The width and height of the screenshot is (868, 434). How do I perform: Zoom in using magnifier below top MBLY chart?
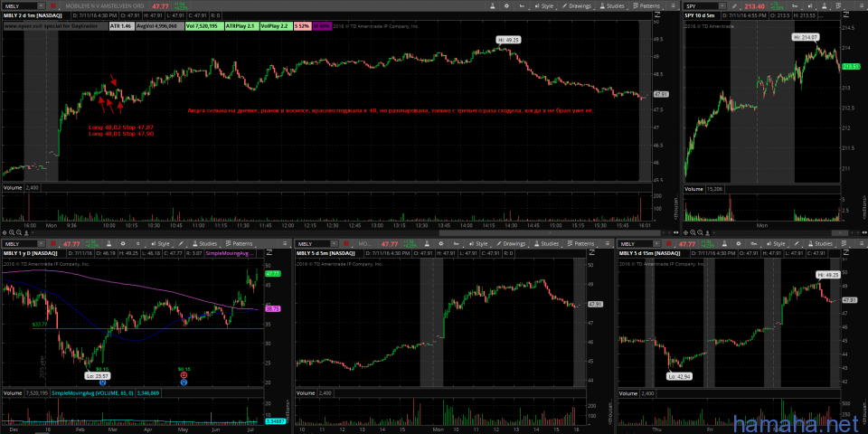tap(12, 232)
